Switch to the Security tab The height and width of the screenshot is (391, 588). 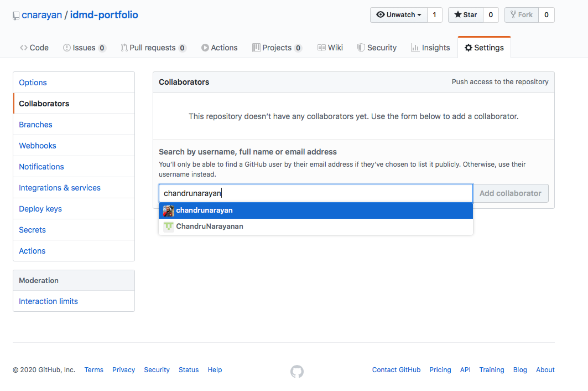pos(377,48)
